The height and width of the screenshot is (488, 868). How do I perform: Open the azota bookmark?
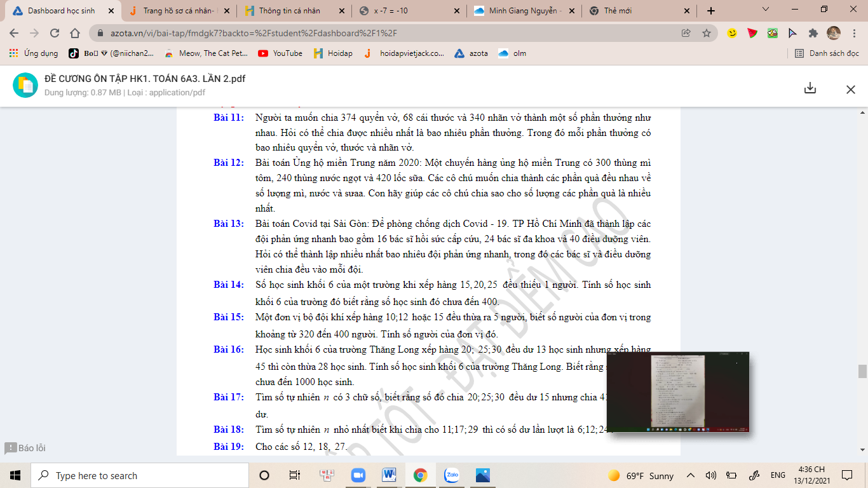[x=471, y=53]
